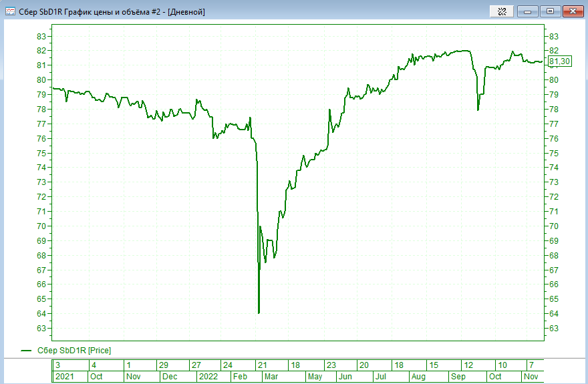Click the current price tag 81,30
Screen dimensions: 588x384
[559, 61]
